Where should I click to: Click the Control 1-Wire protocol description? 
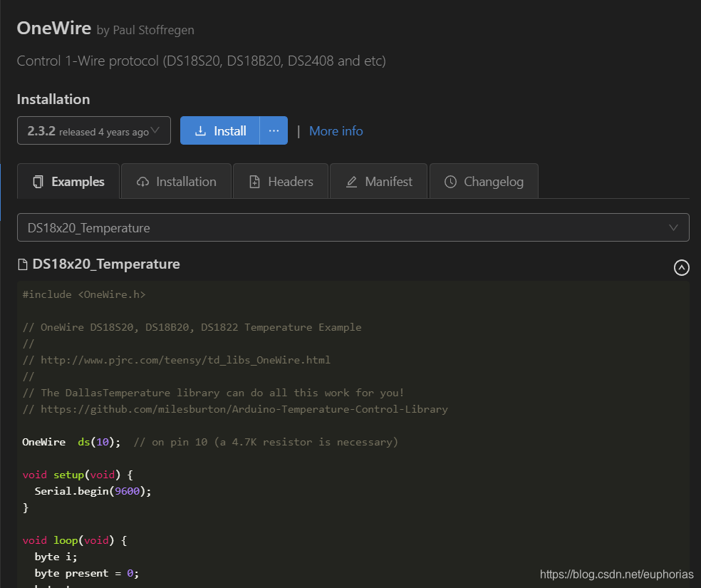pyautogui.click(x=201, y=61)
